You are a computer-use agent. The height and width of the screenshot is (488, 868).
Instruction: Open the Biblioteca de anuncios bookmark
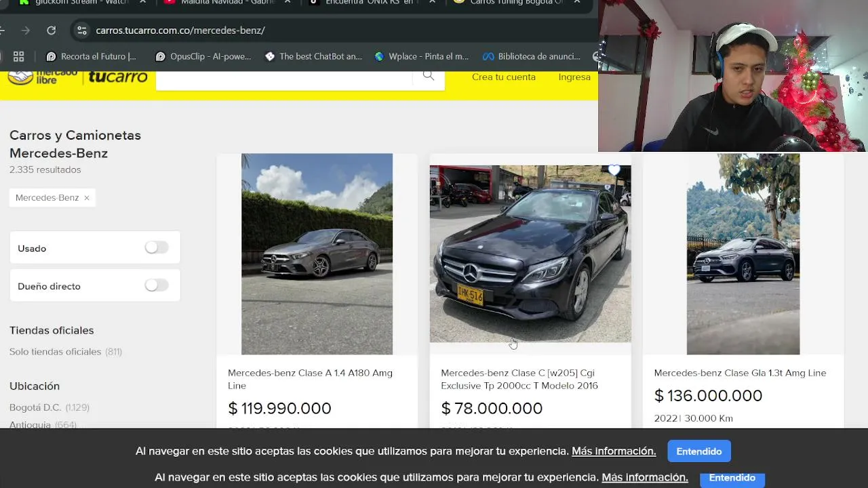[x=532, y=56]
